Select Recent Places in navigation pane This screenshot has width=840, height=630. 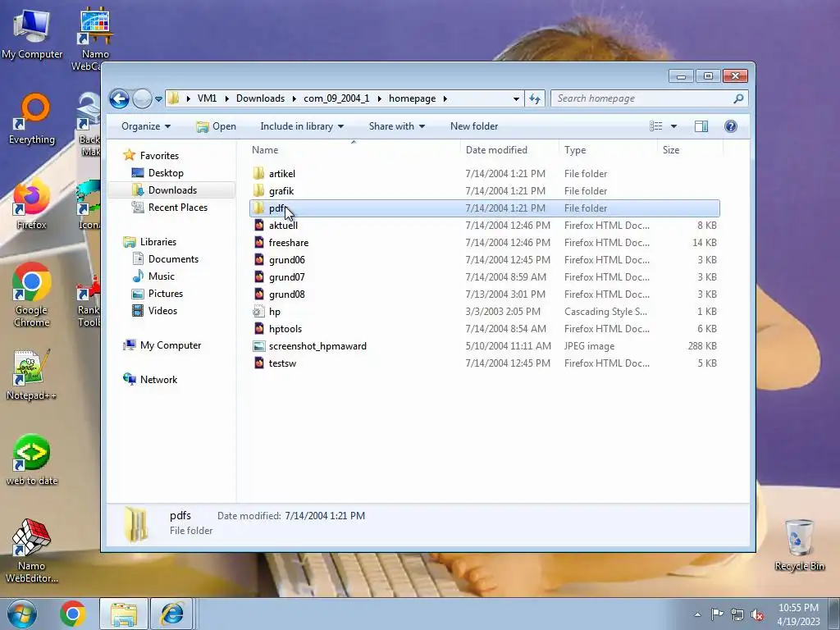pyautogui.click(x=178, y=208)
